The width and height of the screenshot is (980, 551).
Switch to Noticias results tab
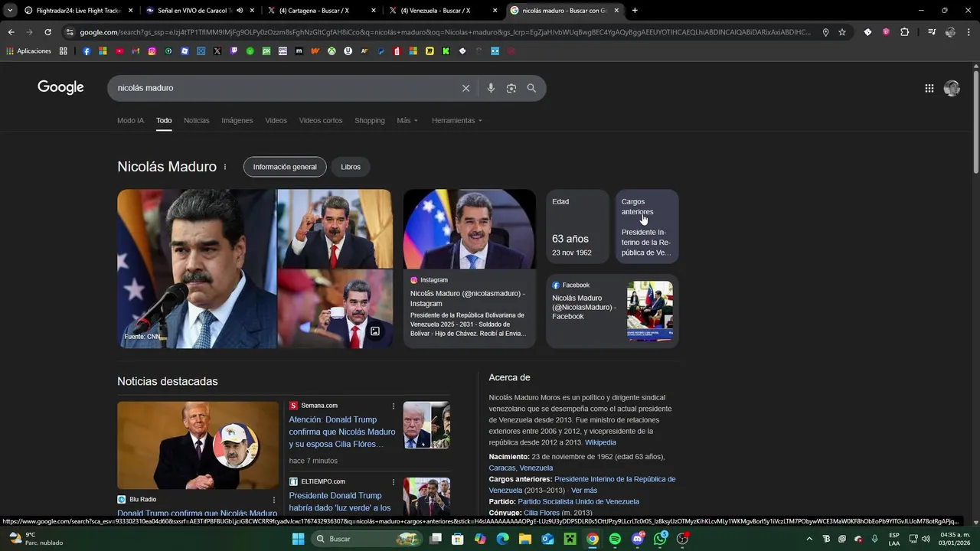coord(196,120)
